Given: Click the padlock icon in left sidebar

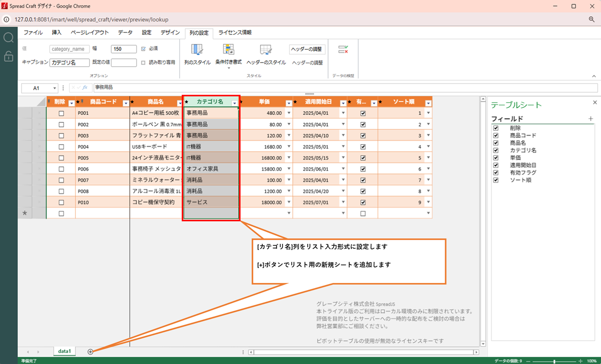Looking at the screenshot, I should click(8, 57).
